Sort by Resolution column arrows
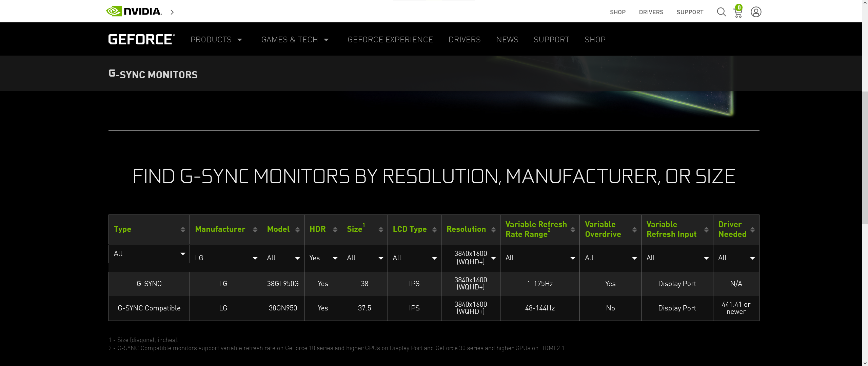The height and width of the screenshot is (366, 868). [493, 229]
